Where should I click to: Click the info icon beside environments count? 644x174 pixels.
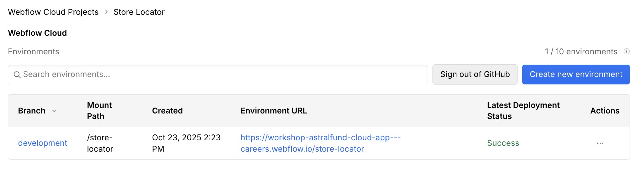tap(627, 52)
